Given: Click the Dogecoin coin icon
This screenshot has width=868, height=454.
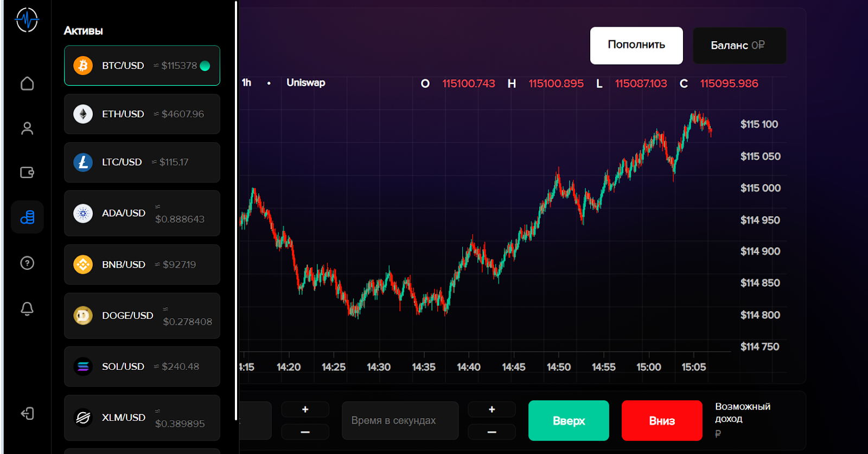Looking at the screenshot, I should tap(83, 316).
